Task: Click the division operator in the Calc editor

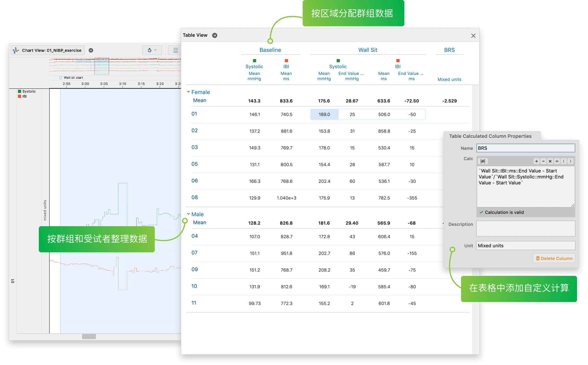Action: pyautogui.click(x=557, y=161)
